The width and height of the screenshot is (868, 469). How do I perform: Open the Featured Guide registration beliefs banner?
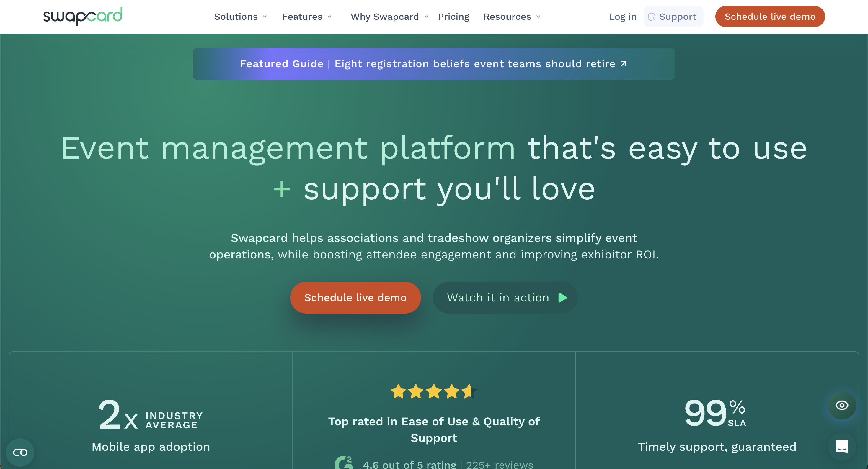click(434, 64)
